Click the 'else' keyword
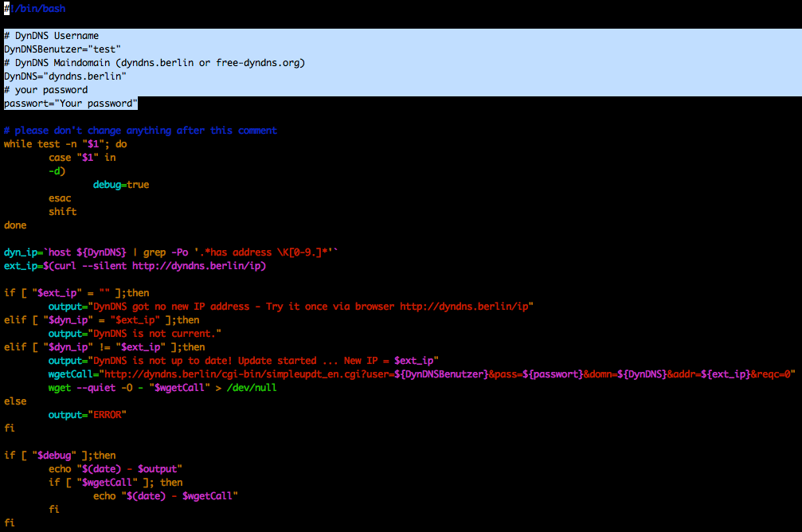Viewport: 802px width, 532px height. (15, 401)
